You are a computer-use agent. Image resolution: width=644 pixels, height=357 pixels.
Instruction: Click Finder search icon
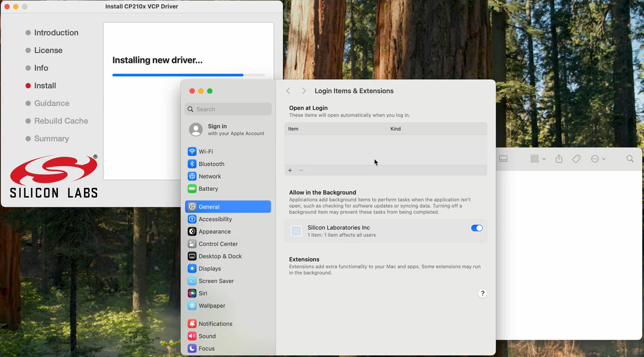pyautogui.click(x=630, y=159)
